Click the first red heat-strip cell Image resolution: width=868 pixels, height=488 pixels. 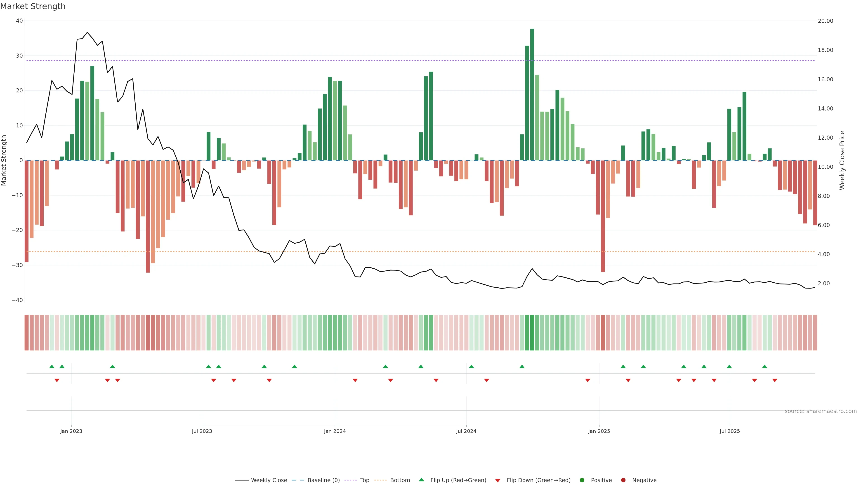tap(27, 333)
